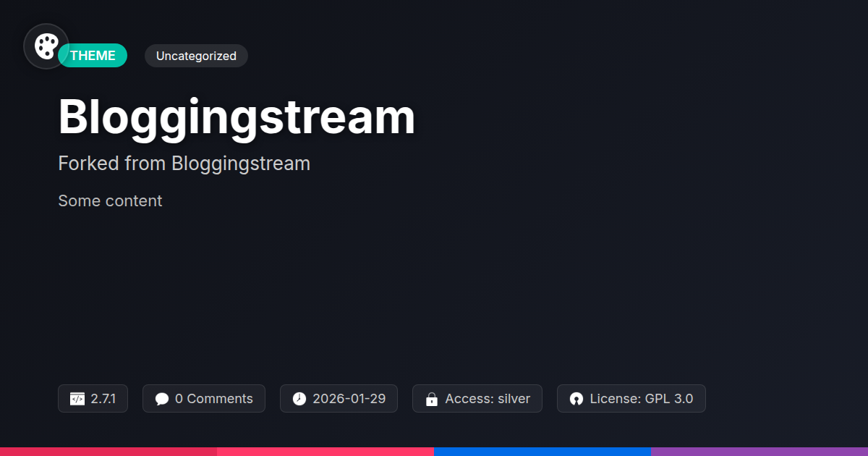Screen dimensions: 868x456
Task: Click the padlock access icon
Action: [432, 399]
